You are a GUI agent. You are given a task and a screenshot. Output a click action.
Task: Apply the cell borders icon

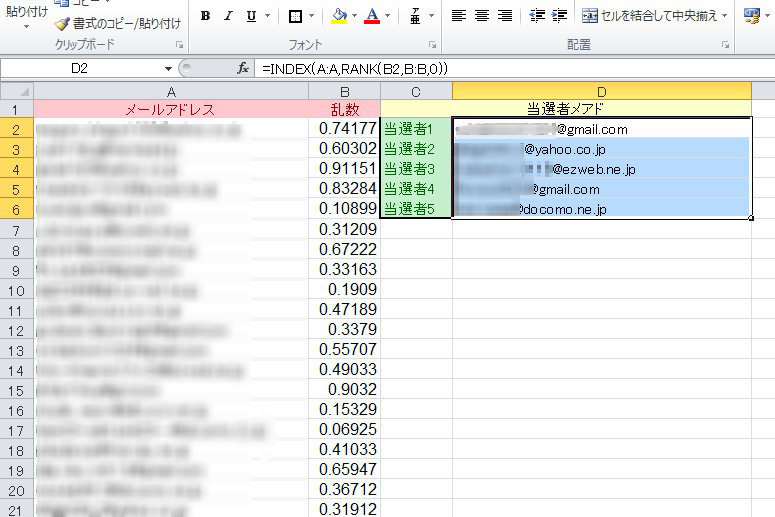pos(296,16)
